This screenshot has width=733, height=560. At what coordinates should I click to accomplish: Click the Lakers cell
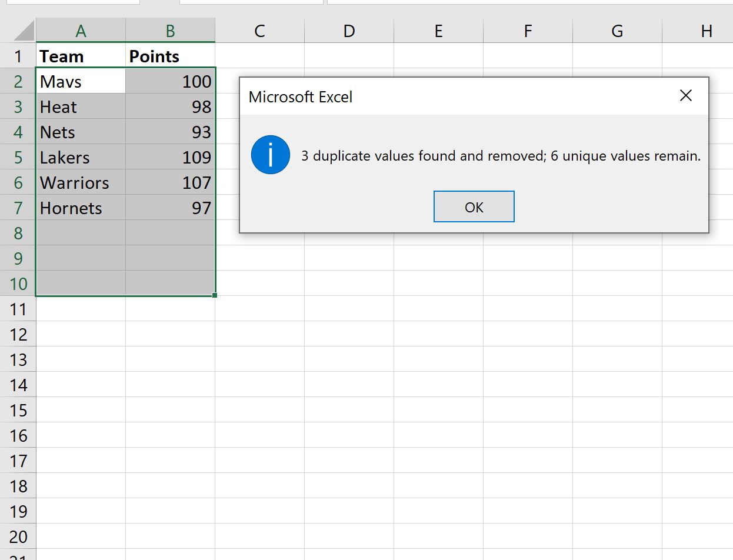pos(81,157)
